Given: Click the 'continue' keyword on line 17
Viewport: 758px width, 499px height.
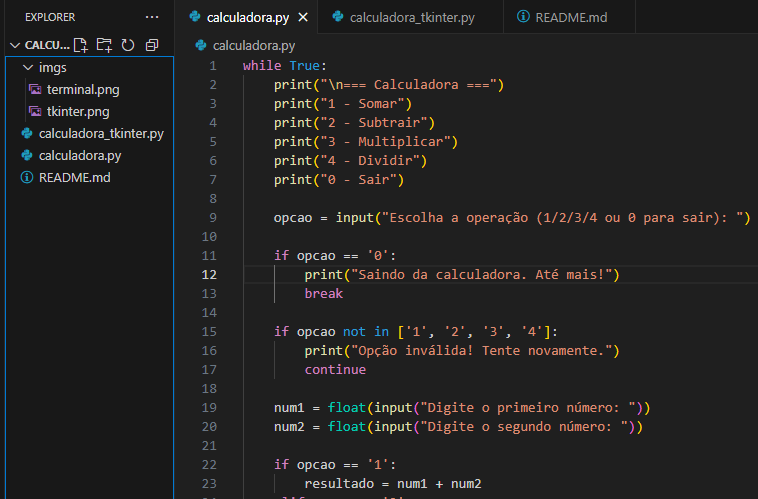Looking at the screenshot, I should click(335, 369).
